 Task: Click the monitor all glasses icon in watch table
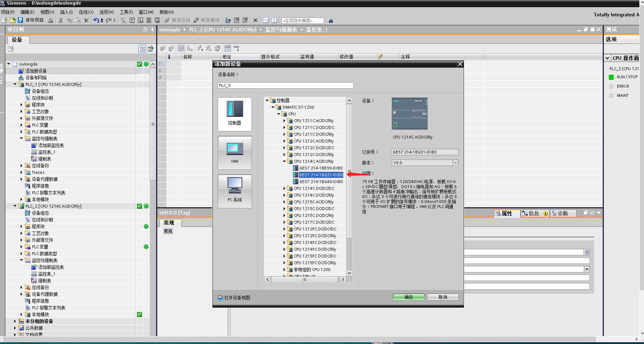point(227,48)
